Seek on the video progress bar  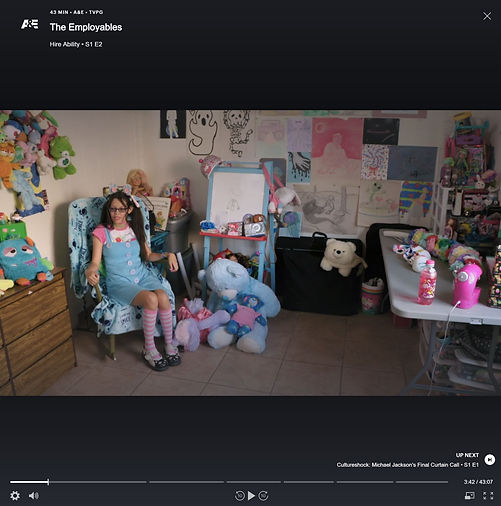229,482
